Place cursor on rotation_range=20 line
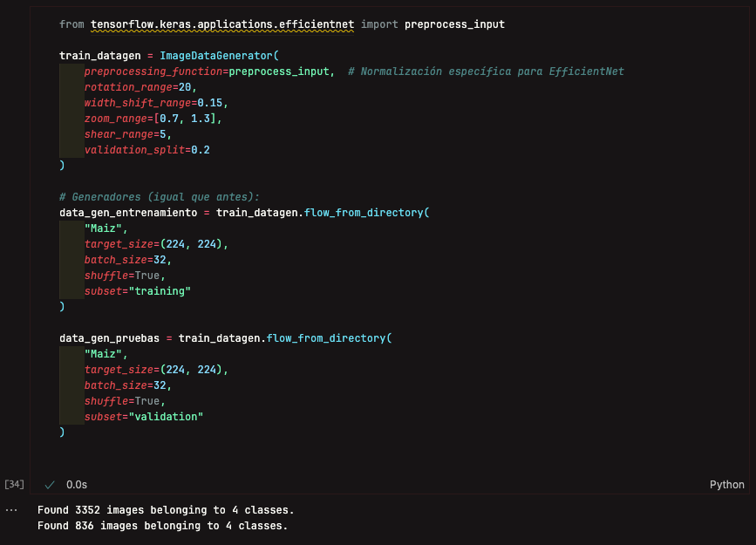756x545 pixels. pos(140,87)
